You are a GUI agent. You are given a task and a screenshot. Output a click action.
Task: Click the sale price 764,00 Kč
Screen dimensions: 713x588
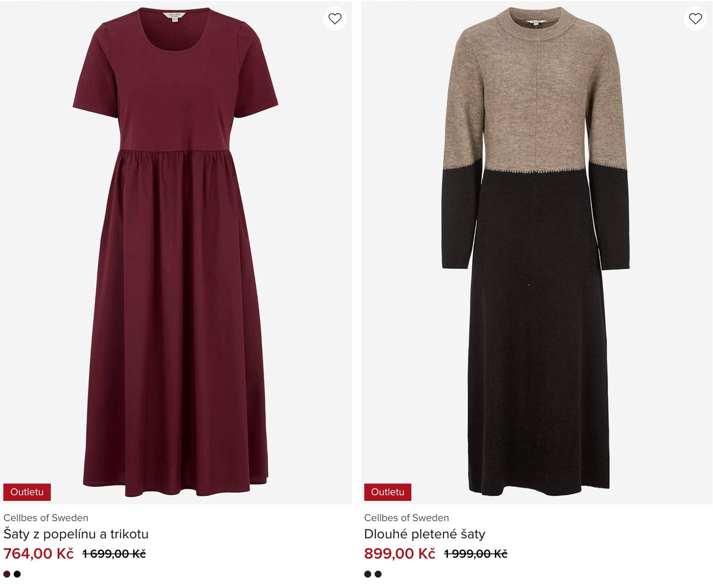[38, 554]
